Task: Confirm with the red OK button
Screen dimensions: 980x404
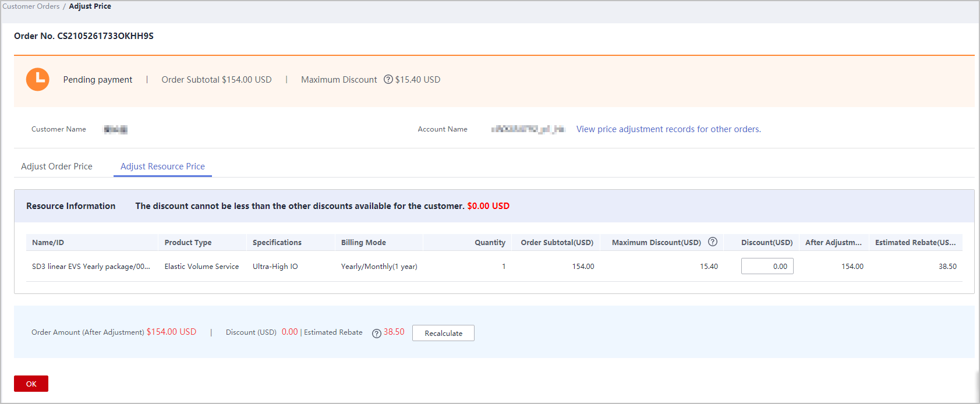Action: pyautogui.click(x=31, y=384)
